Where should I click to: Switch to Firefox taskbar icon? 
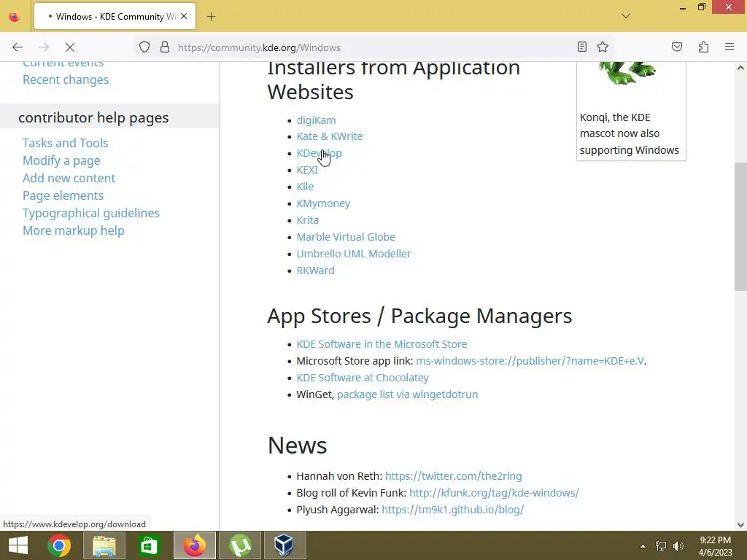pyautogui.click(x=194, y=545)
